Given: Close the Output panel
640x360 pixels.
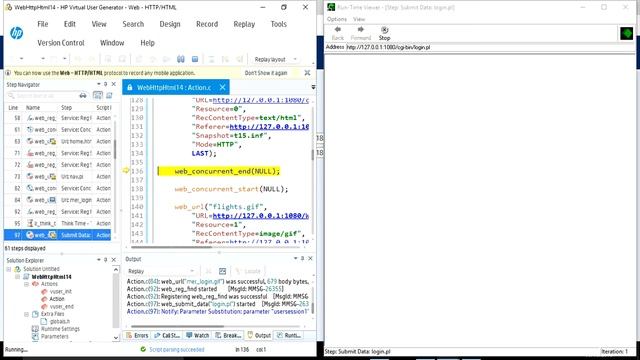Looking at the screenshot, I should coord(310,258).
